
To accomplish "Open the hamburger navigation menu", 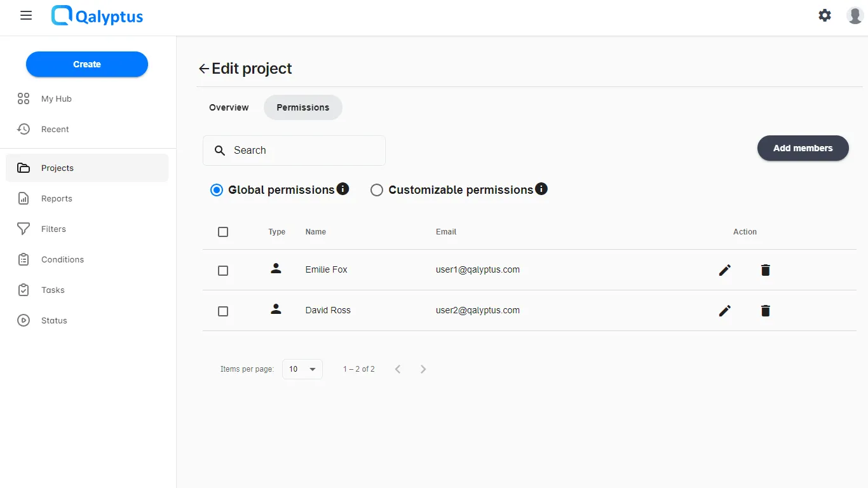I will pos(26,15).
